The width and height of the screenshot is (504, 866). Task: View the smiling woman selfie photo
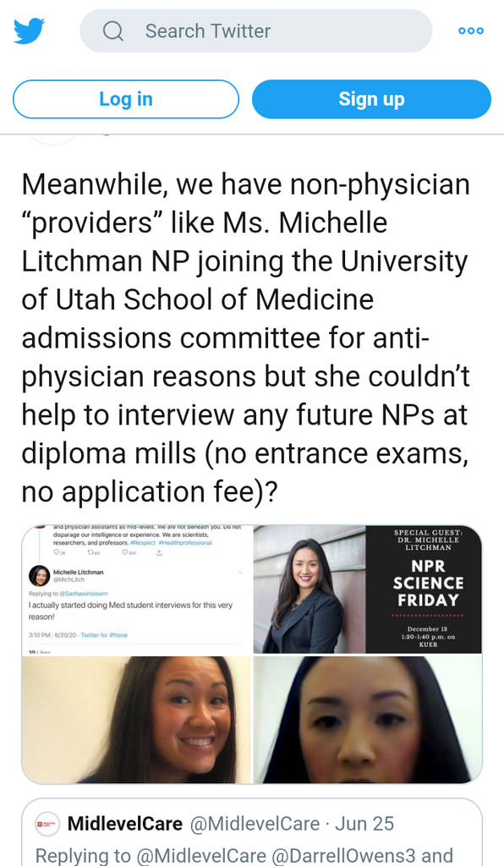136,720
